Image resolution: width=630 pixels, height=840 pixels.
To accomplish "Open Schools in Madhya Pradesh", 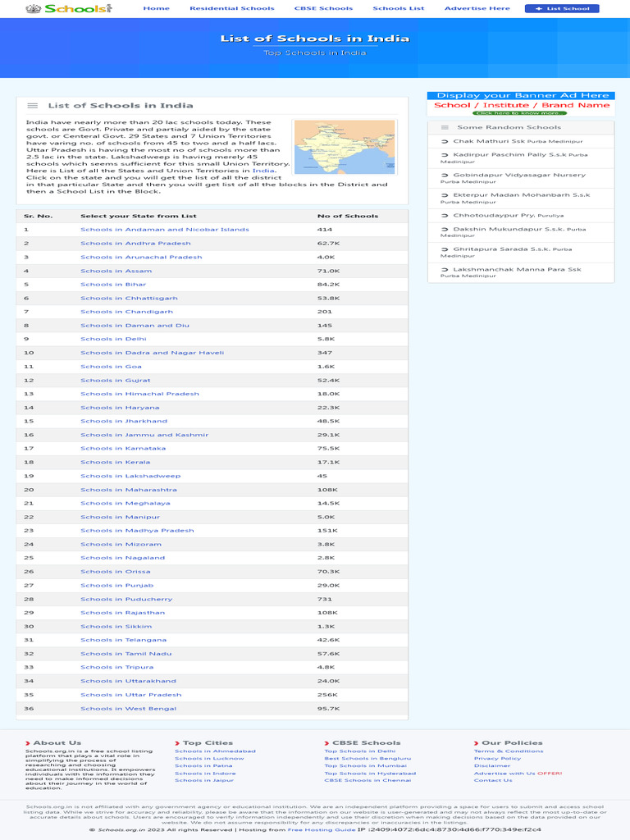I will [137, 531].
